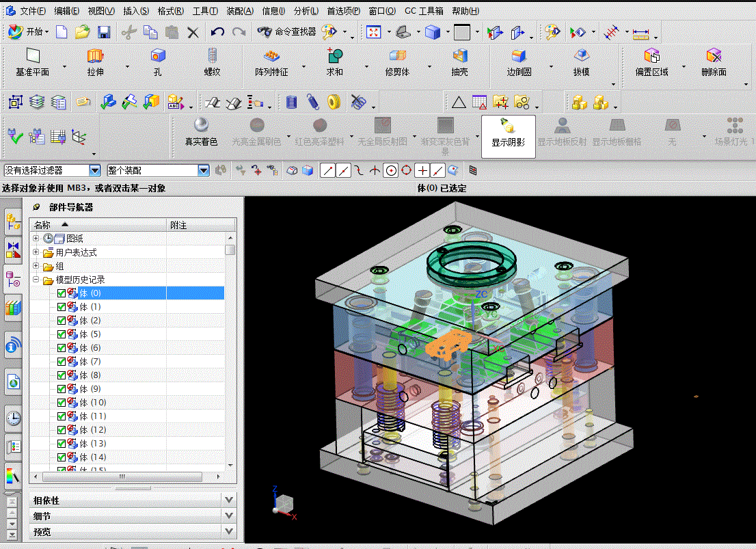Expand the 组 tree node
756x549 pixels.
[36, 265]
